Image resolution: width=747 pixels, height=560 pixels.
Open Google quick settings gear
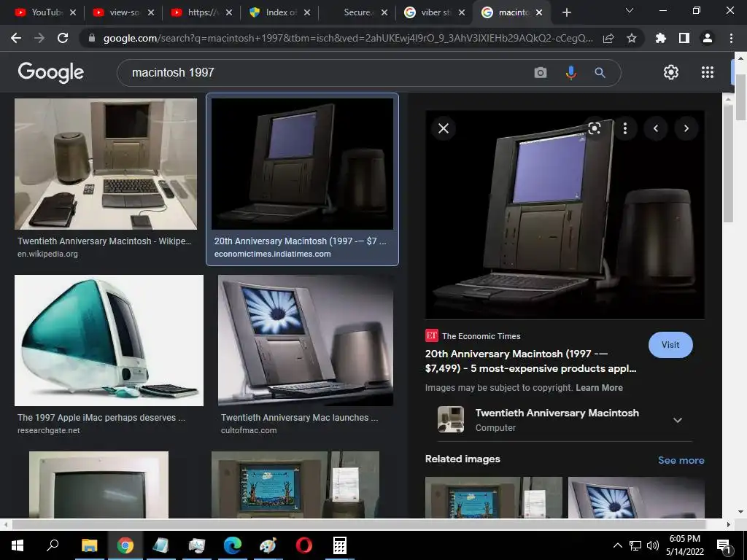(x=671, y=72)
